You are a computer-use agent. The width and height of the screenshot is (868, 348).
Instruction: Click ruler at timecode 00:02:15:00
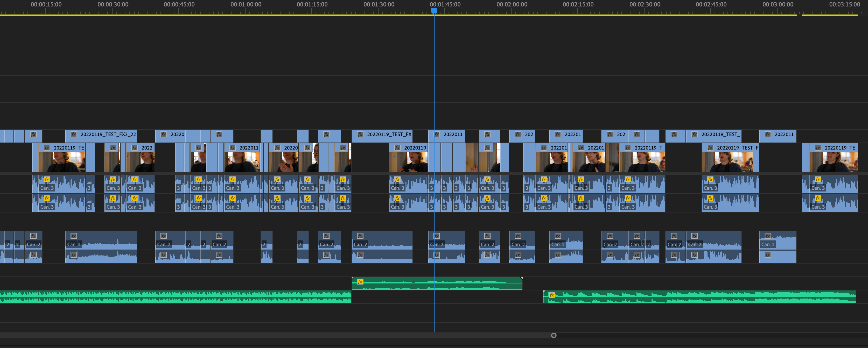coord(578,4)
